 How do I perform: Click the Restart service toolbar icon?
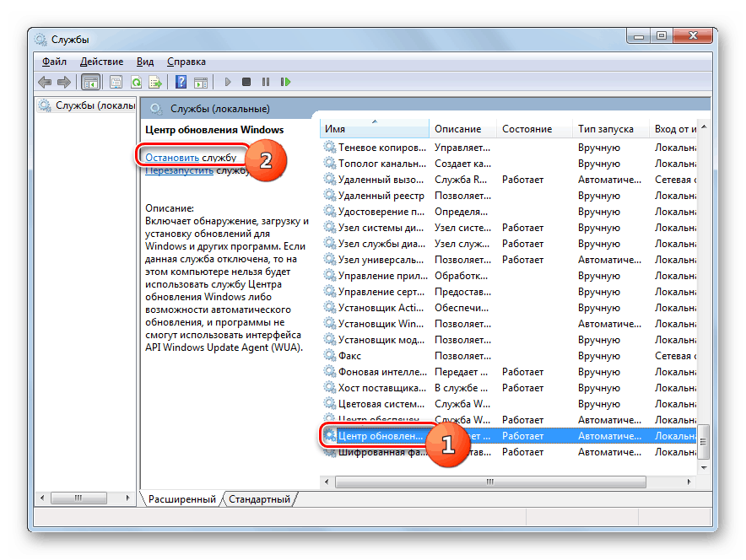[x=286, y=82]
